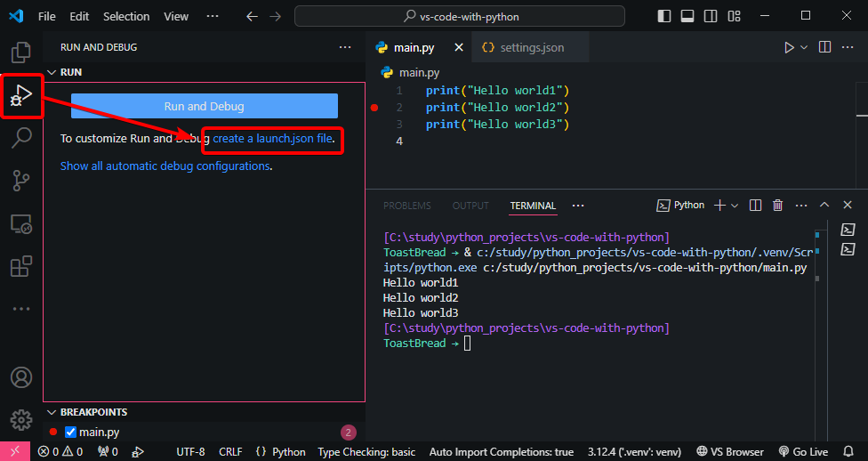This screenshot has height=461, width=868.
Task: Open the Accounts menu icon
Action: tap(21, 377)
